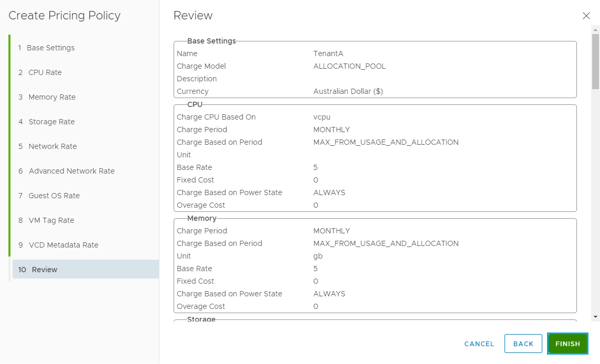Select Storage Rate wizard step
The height and width of the screenshot is (364, 600).
51,122
